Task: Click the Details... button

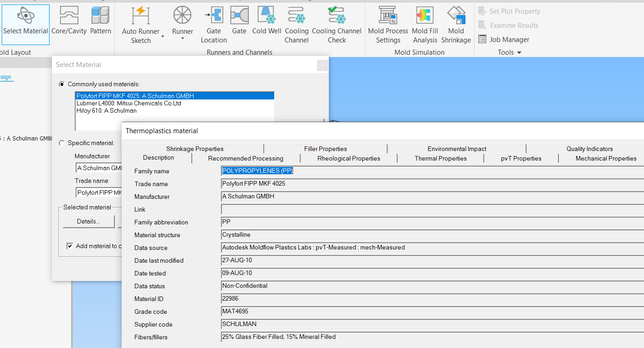Action: 88,222
